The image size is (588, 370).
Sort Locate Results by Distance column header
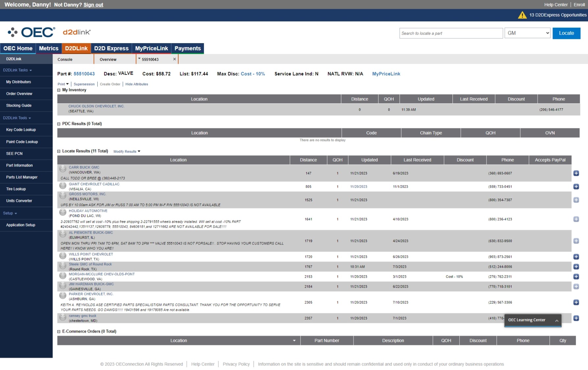[x=308, y=160]
